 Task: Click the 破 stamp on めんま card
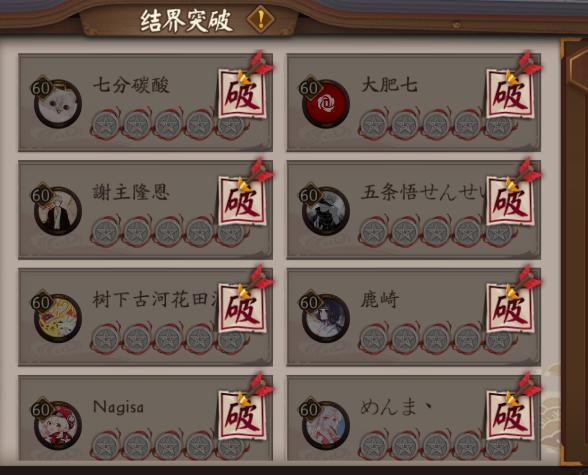click(x=510, y=415)
